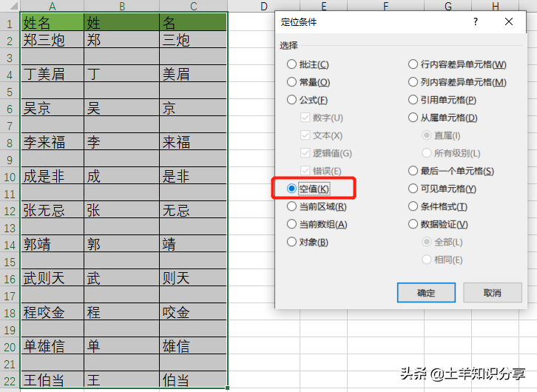Click cell 咬金 in column C
The width and height of the screenshot is (537, 392).
(193, 311)
